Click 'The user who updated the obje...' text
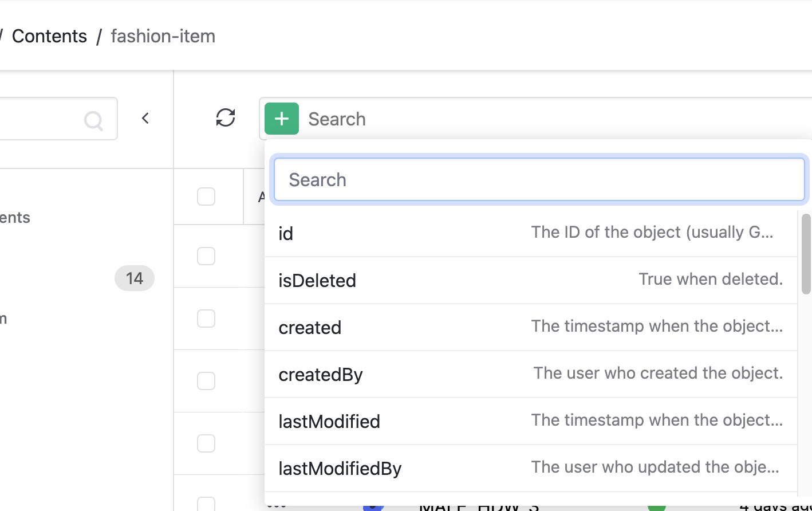Viewport: 812px width, 511px height. [655, 467]
